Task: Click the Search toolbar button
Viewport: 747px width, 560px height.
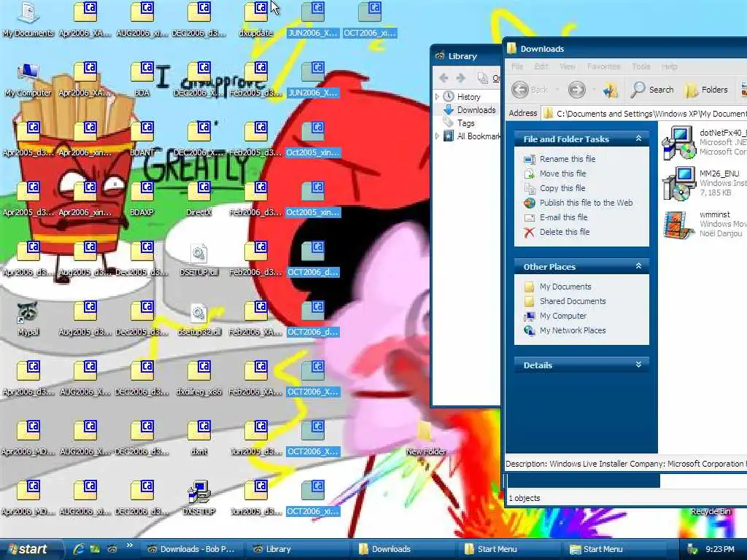Action: [651, 90]
